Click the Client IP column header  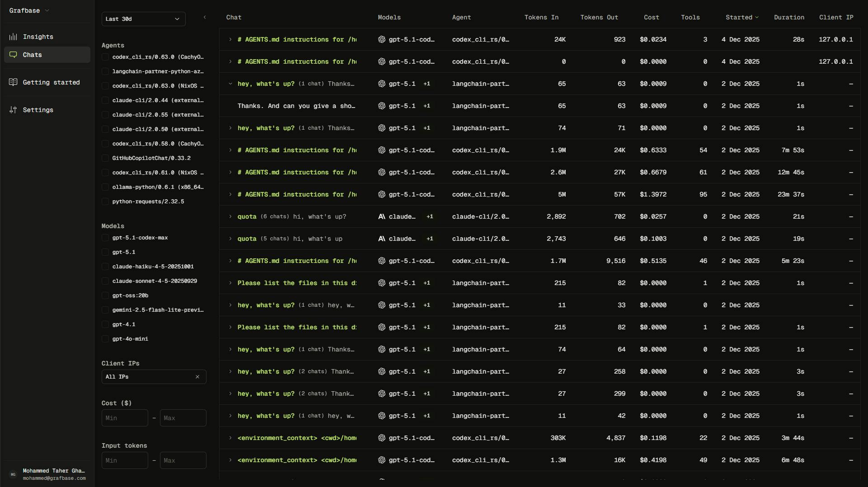836,18
